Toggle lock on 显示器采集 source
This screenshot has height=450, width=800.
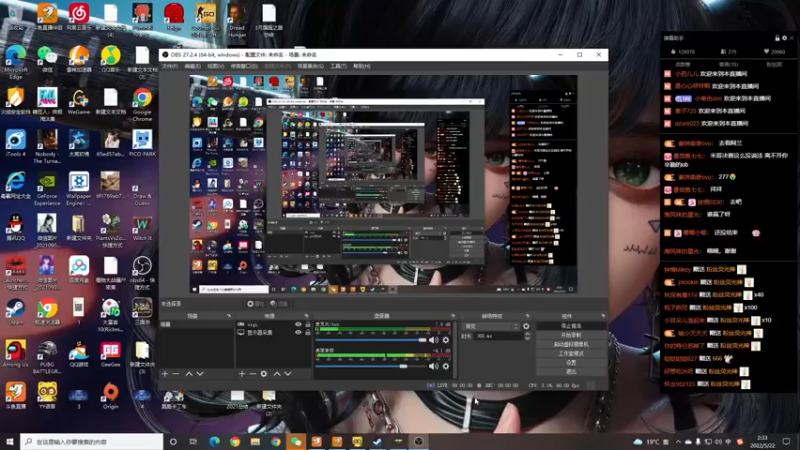click(x=308, y=333)
